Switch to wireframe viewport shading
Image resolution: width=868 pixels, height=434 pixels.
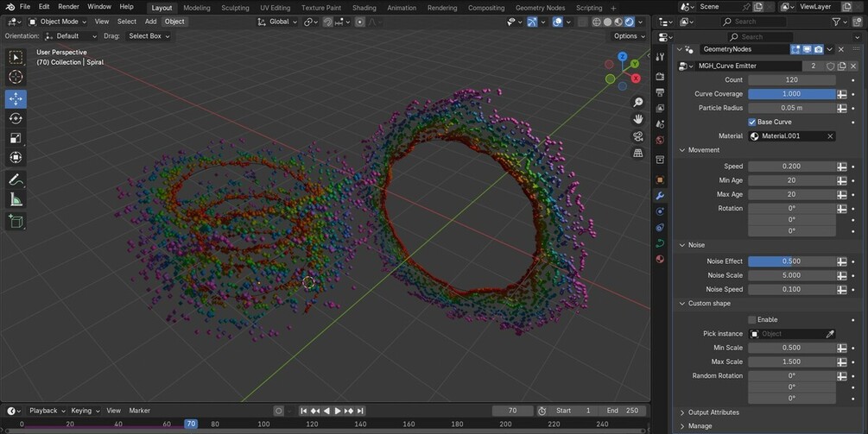point(597,22)
